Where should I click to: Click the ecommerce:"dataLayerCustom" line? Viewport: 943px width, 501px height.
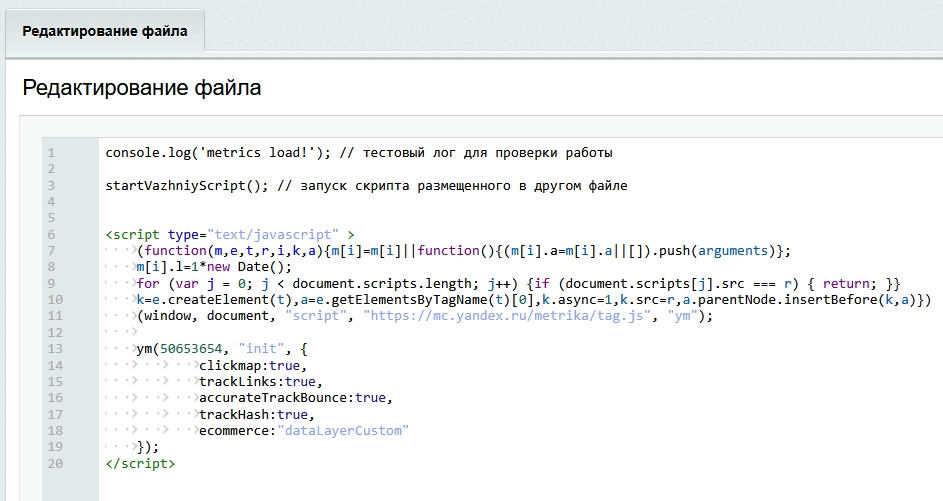point(304,431)
